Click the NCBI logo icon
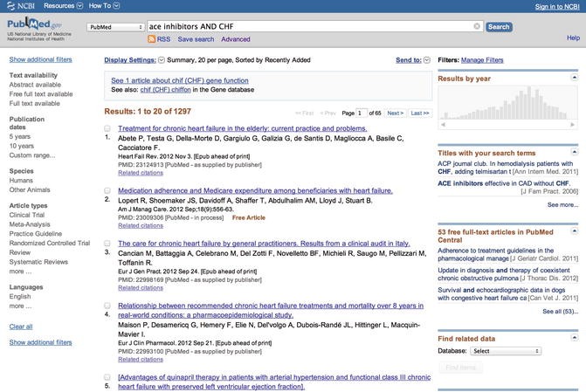Viewport: 586px width, 392px height. pyautogui.click(x=11, y=5)
